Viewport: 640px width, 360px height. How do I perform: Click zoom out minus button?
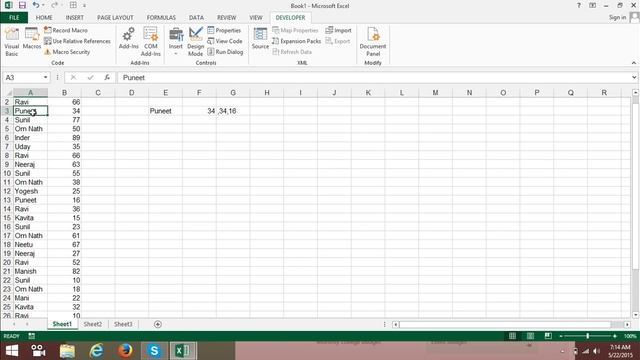561,336
